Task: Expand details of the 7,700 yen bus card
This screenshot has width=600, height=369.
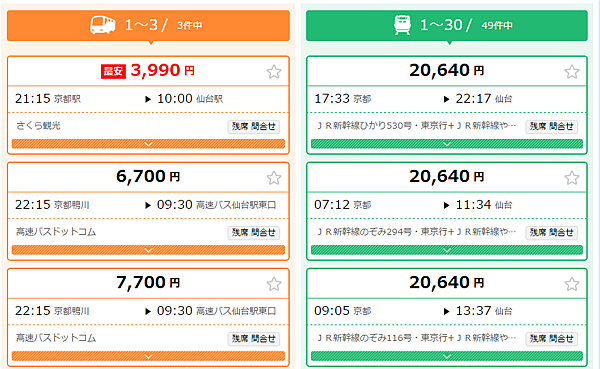Action: 148,356
